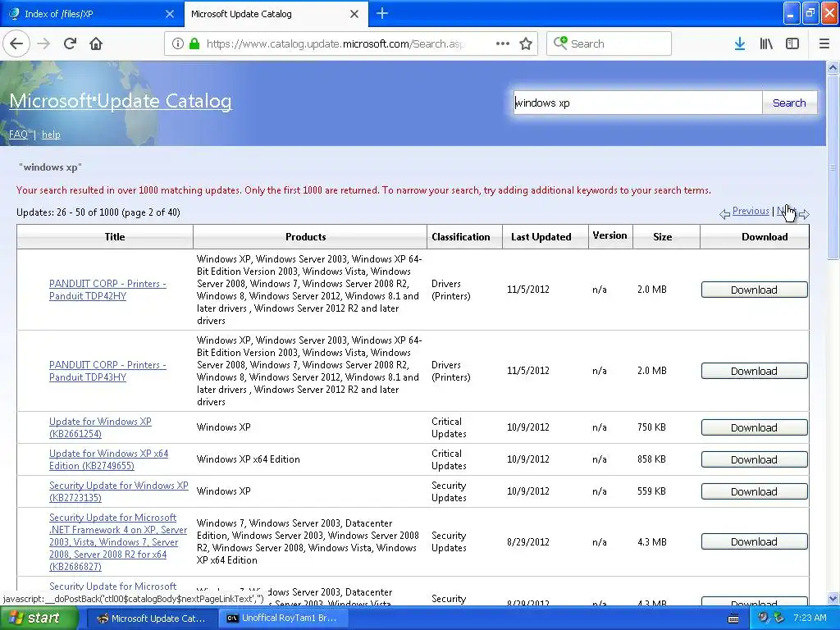Image resolution: width=840 pixels, height=630 pixels.
Task: Open the downloads arrow icon
Action: pyautogui.click(x=740, y=44)
